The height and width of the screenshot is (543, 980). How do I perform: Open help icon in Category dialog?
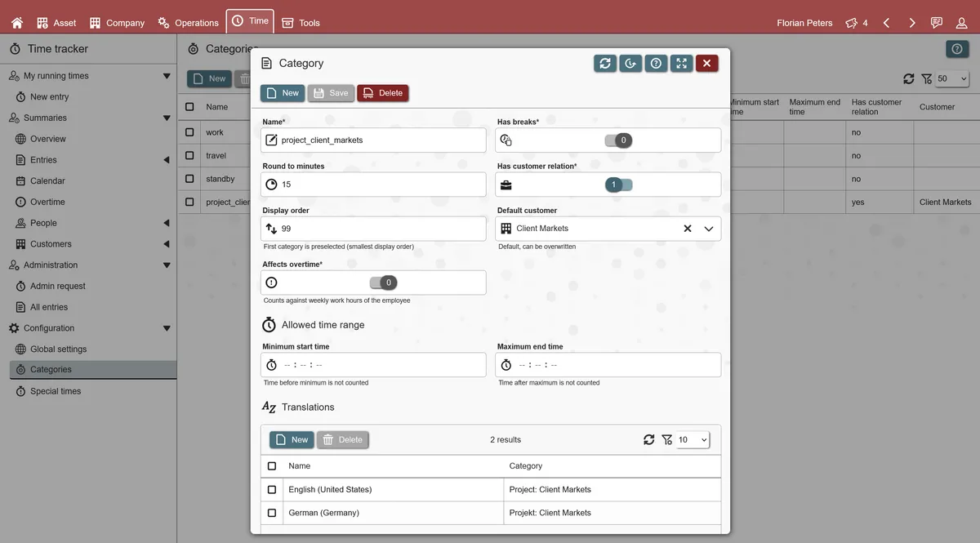pyautogui.click(x=656, y=63)
